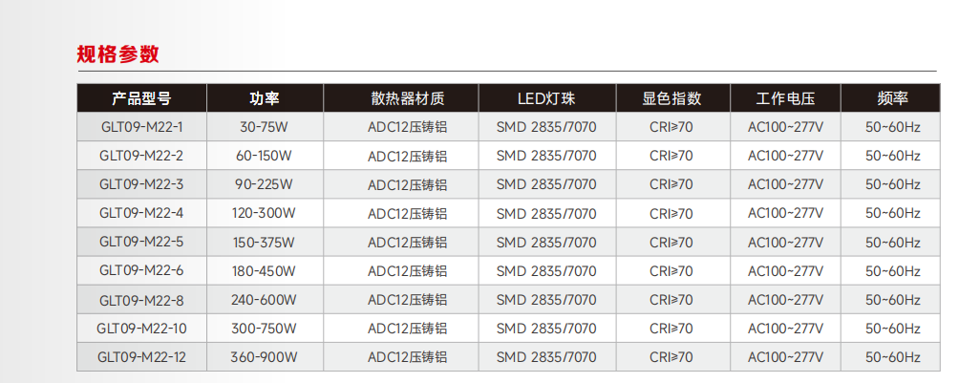
Task: Click the 300-750W power cell
Action: [264, 329]
